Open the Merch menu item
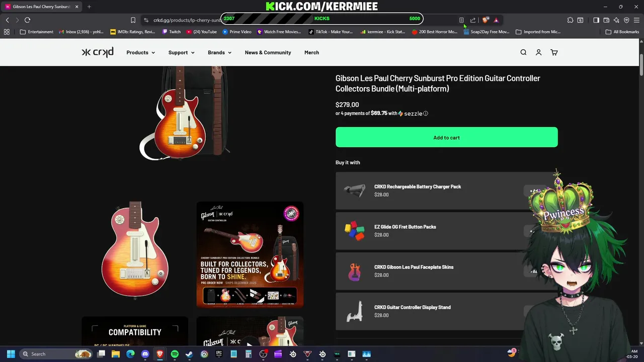 311,52
